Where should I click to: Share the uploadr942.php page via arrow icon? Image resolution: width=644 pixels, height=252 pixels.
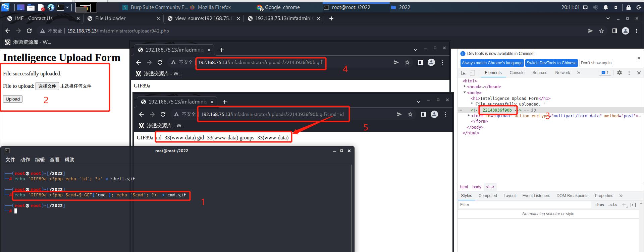point(590,31)
